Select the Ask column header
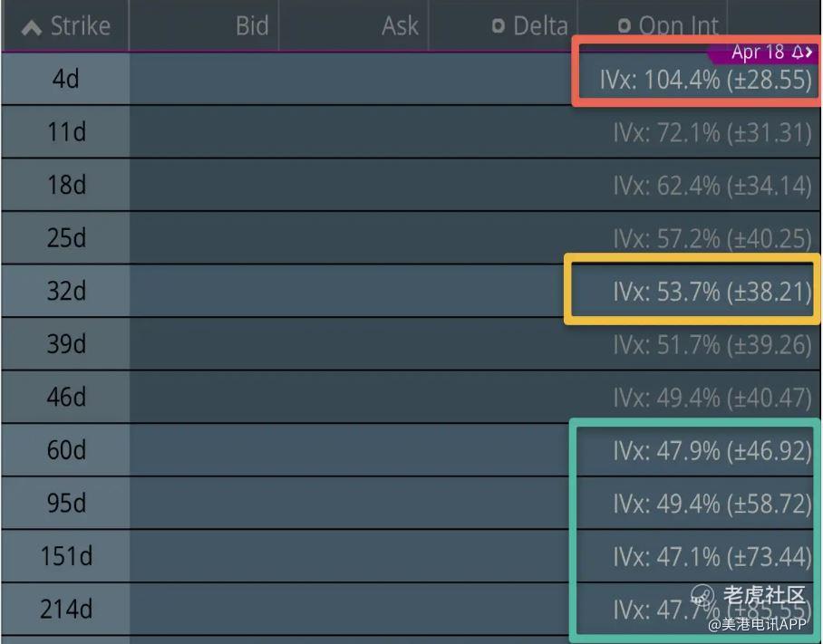 tap(400, 25)
